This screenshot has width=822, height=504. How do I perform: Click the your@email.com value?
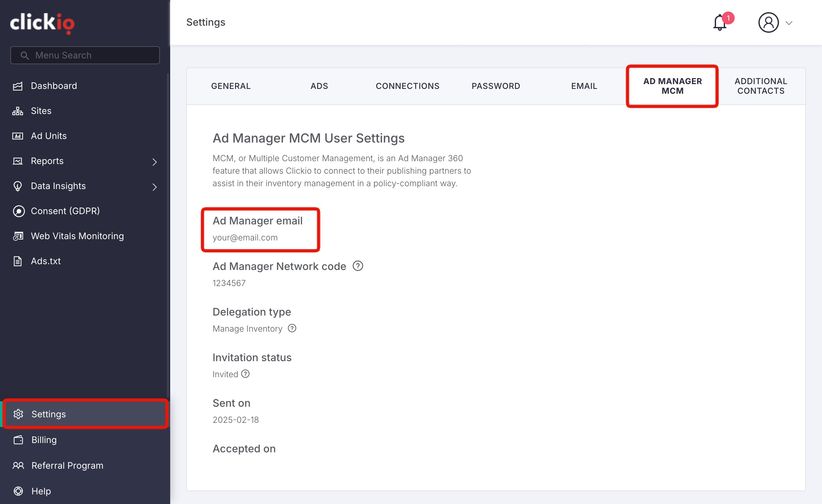click(x=245, y=238)
